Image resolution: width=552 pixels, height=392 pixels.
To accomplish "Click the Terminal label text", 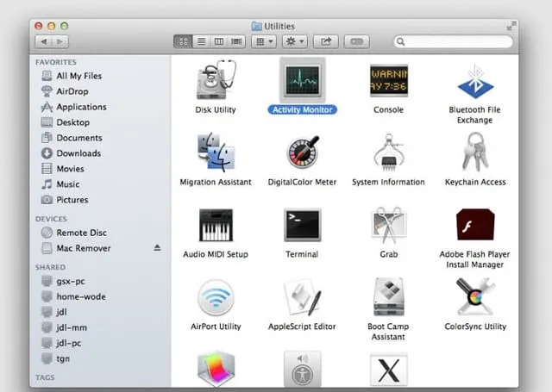I will pos(302,254).
